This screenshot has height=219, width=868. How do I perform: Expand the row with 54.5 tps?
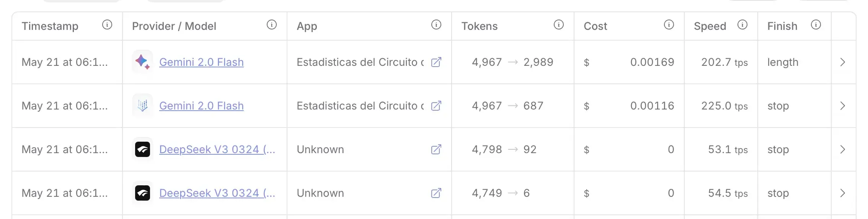coord(842,193)
